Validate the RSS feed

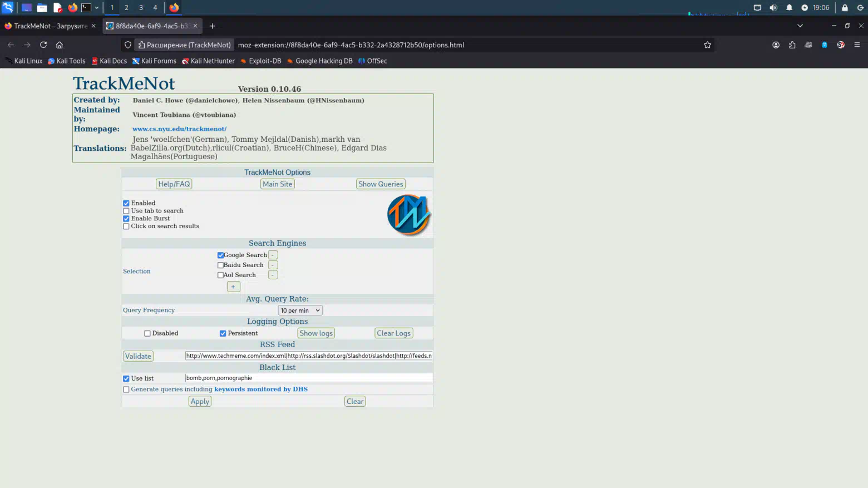point(138,356)
